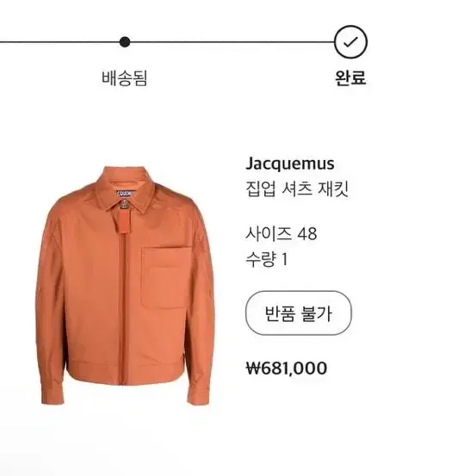Open the 집업 셔츠 재킷 product title

pos(297,189)
